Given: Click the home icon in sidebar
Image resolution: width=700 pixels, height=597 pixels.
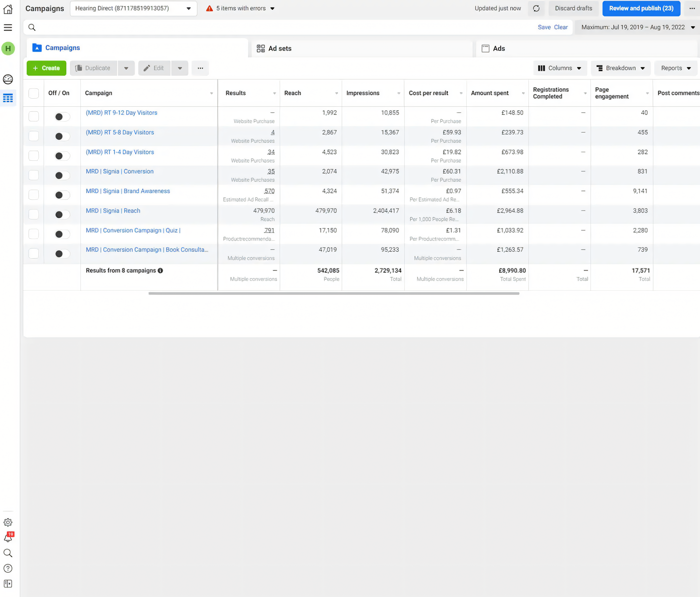Looking at the screenshot, I should (x=8, y=9).
